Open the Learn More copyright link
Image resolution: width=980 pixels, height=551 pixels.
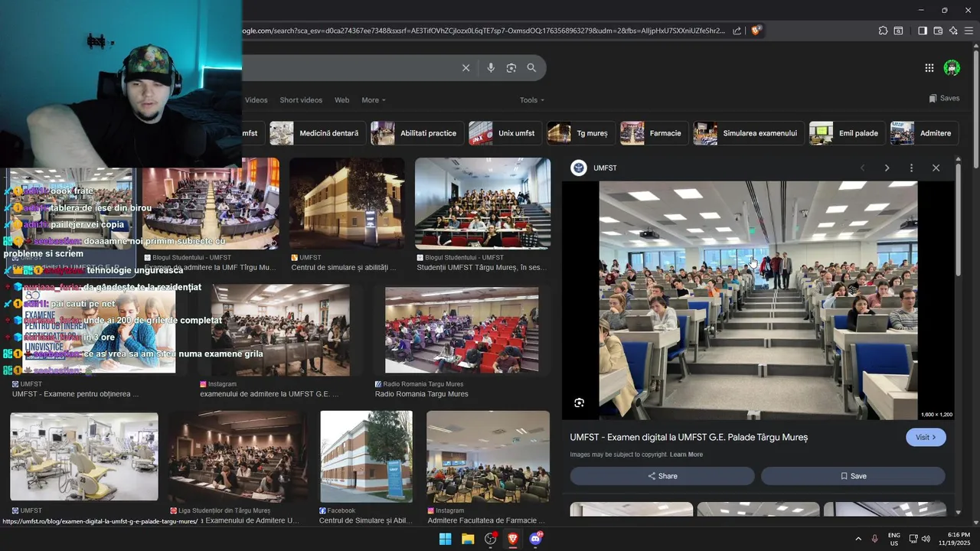click(686, 455)
